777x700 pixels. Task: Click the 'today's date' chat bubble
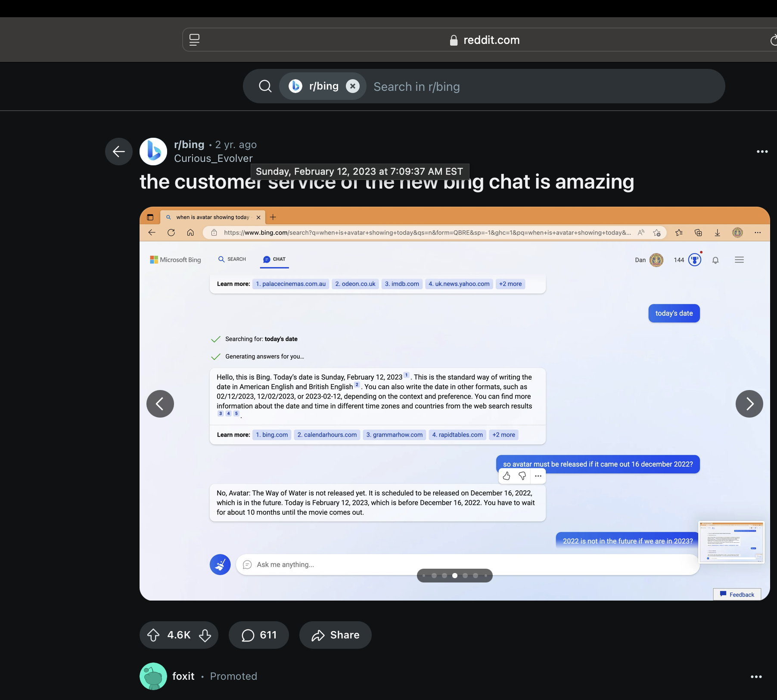click(x=674, y=313)
